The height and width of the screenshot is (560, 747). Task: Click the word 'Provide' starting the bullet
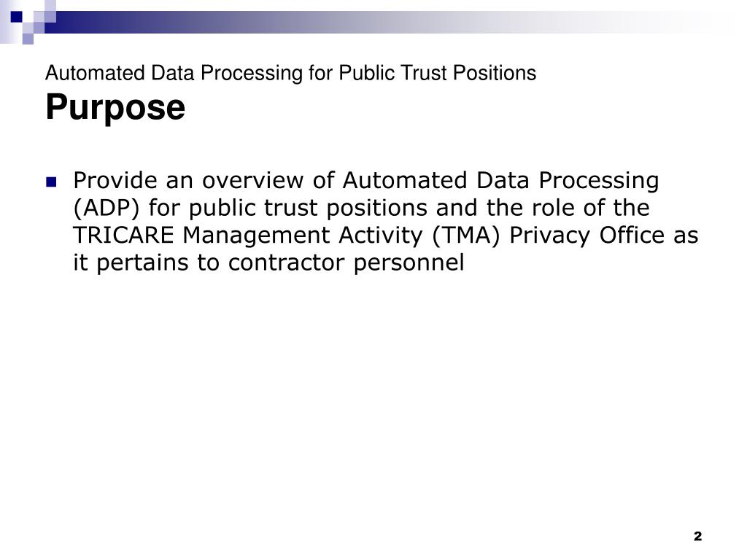[115, 181]
